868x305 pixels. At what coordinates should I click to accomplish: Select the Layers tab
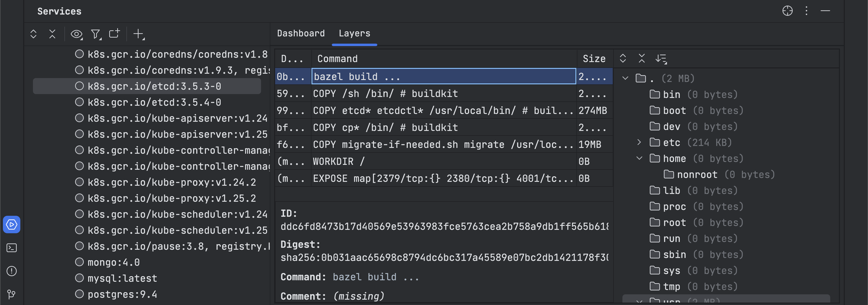354,33
